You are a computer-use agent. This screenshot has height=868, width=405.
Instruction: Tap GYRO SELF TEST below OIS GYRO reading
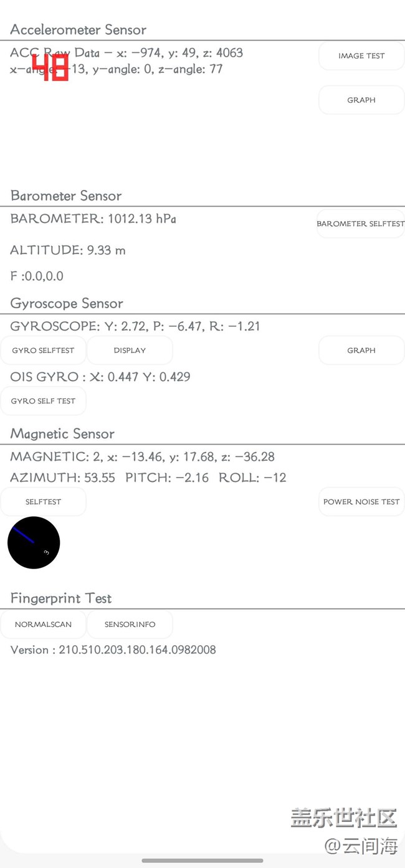point(43,401)
